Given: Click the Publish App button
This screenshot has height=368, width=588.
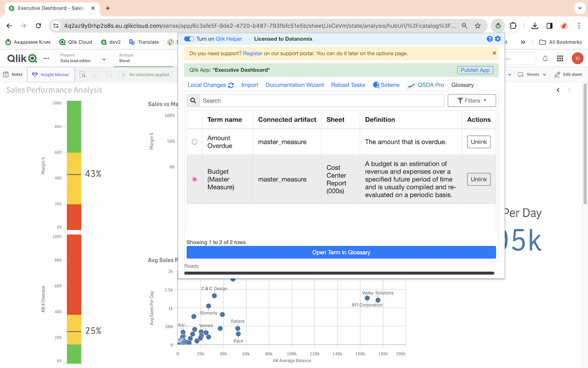Looking at the screenshot, I should tap(475, 70).
